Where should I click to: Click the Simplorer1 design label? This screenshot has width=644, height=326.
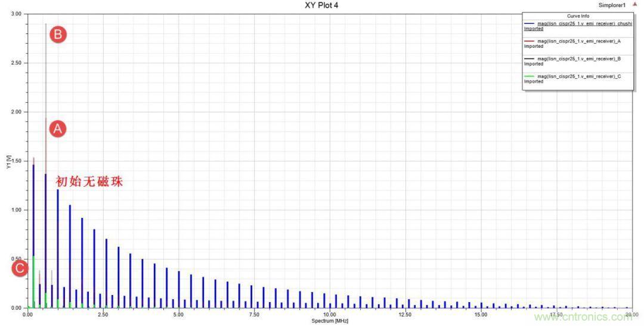tap(612, 5)
